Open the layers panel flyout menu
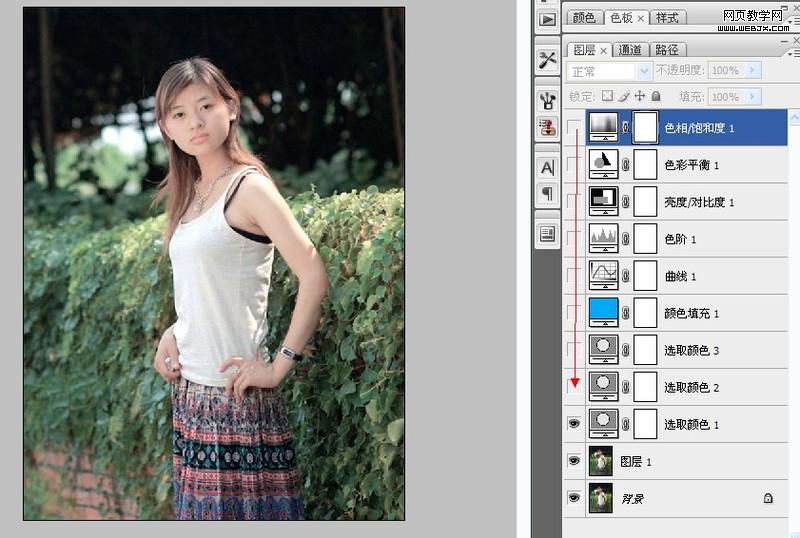 [793, 53]
